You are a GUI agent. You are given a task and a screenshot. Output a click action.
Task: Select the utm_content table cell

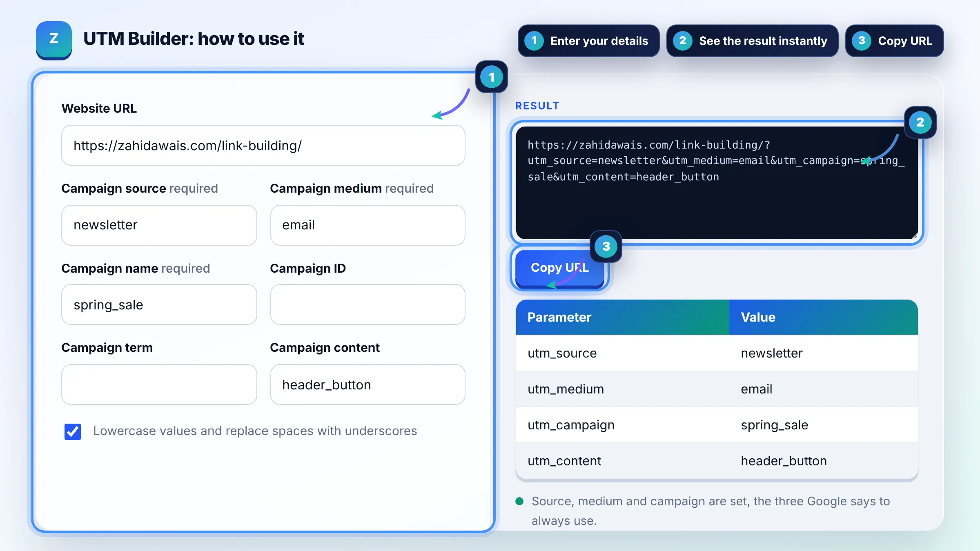(x=623, y=461)
